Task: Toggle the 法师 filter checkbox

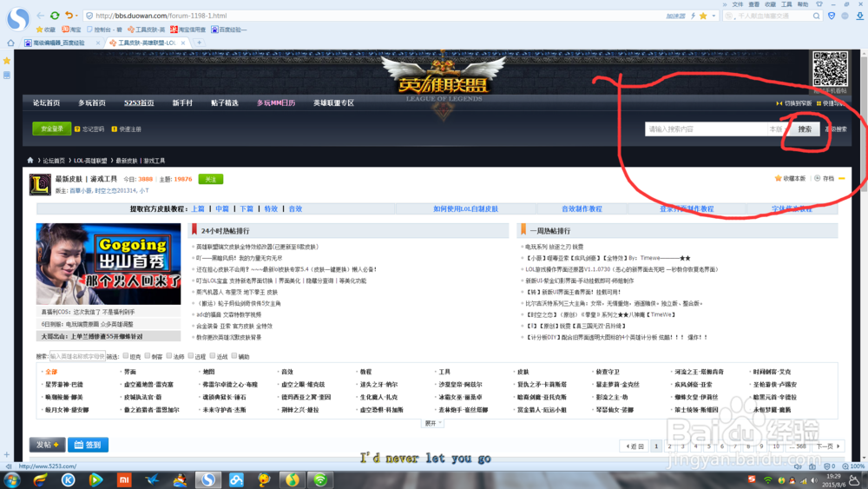Action: (x=169, y=356)
